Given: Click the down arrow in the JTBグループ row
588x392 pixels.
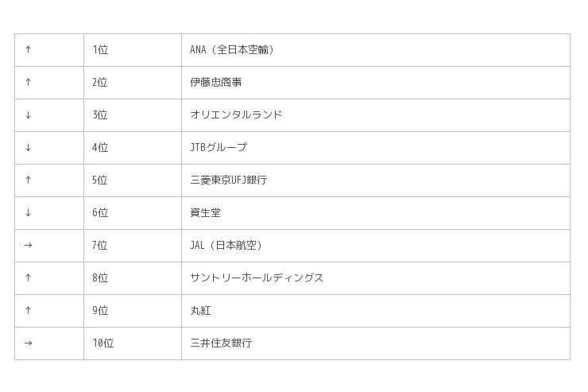Looking at the screenshot, I should [x=29, y=148].
